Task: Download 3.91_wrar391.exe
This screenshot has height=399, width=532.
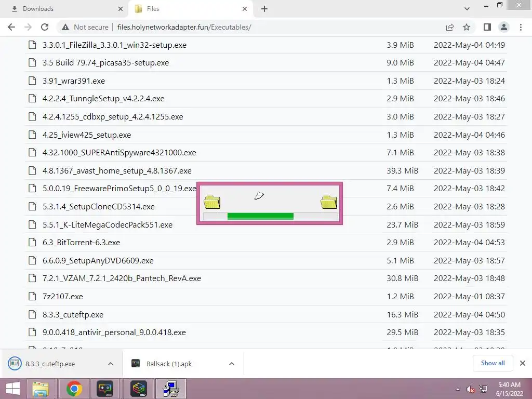Action: (74, 81)
